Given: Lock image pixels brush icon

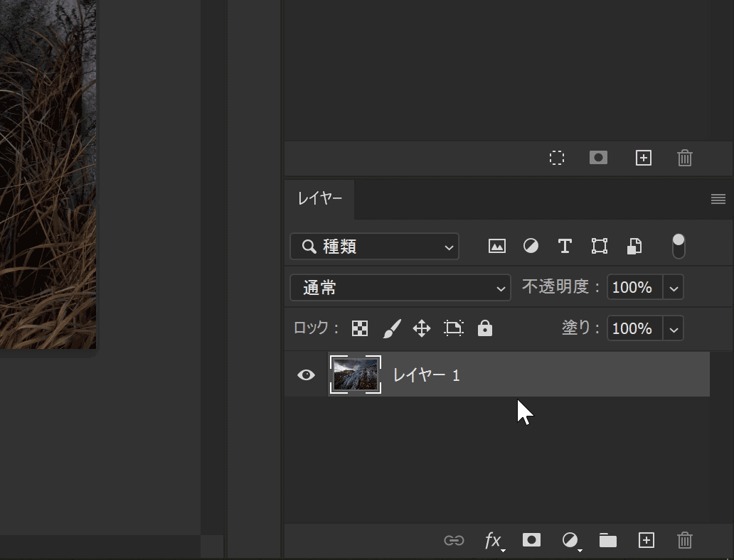Looking at the screenshot, I should pos(392,328).
